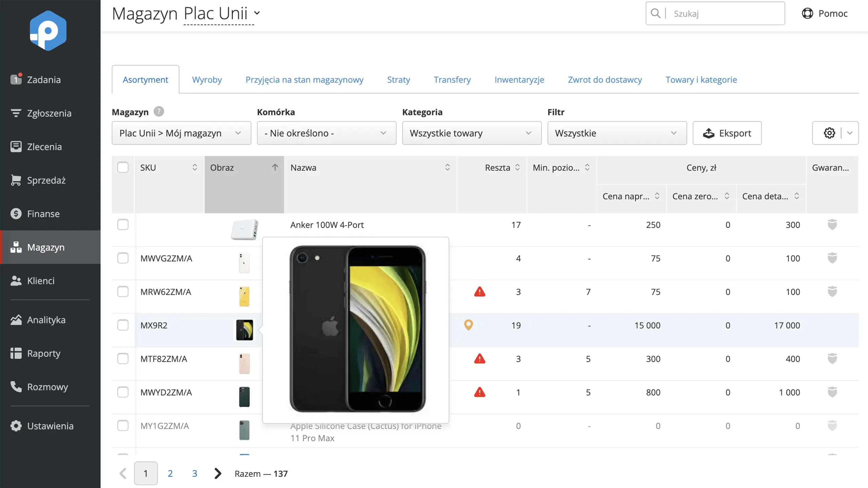Open Magazyn in the sidebar
Screen dimensions: 868x488
click(x=50, y=247)
